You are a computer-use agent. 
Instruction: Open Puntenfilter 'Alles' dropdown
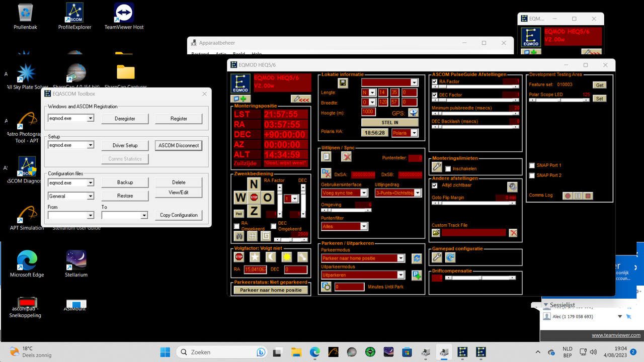pyautogui.click(x=364, y=227)
